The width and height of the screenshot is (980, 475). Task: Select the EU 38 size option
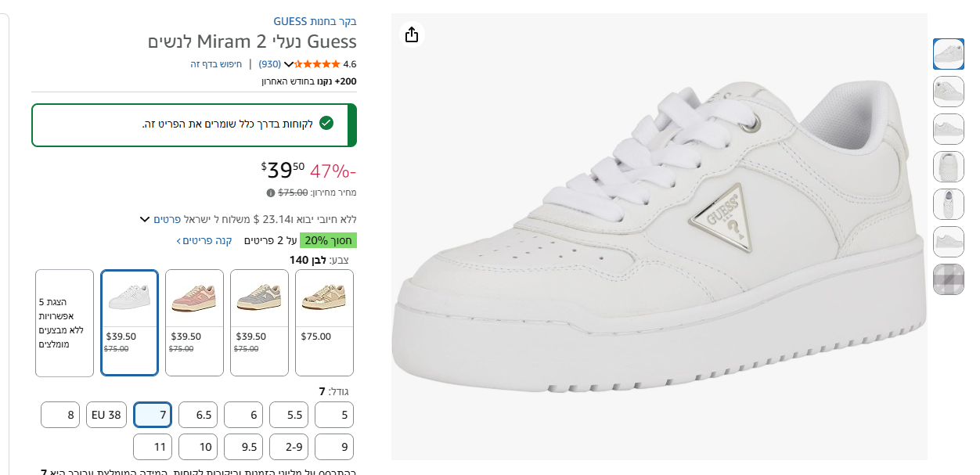[x=106, y=415]
